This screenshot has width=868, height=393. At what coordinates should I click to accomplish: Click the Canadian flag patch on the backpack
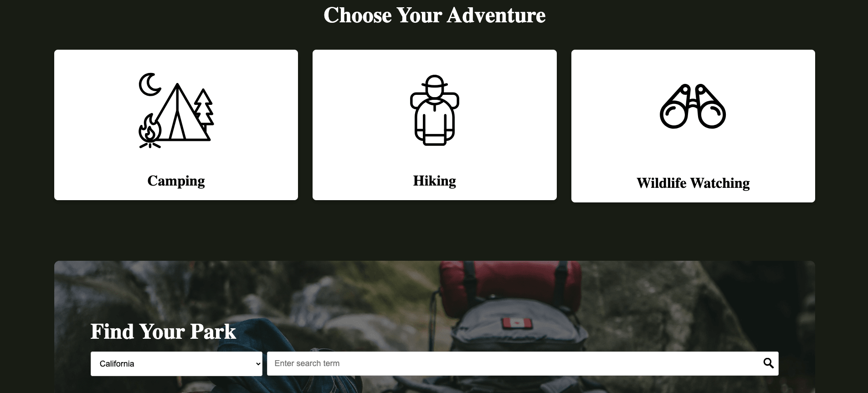click(516, 323)
